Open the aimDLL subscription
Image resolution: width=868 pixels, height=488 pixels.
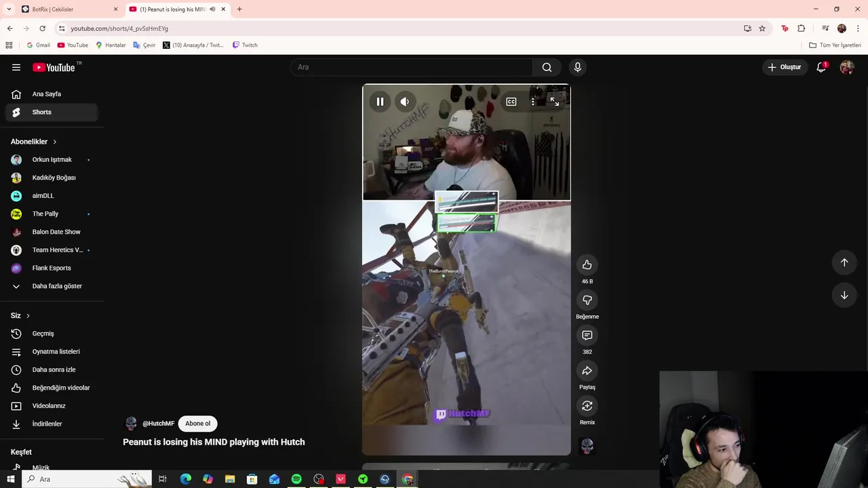point(52,196)
